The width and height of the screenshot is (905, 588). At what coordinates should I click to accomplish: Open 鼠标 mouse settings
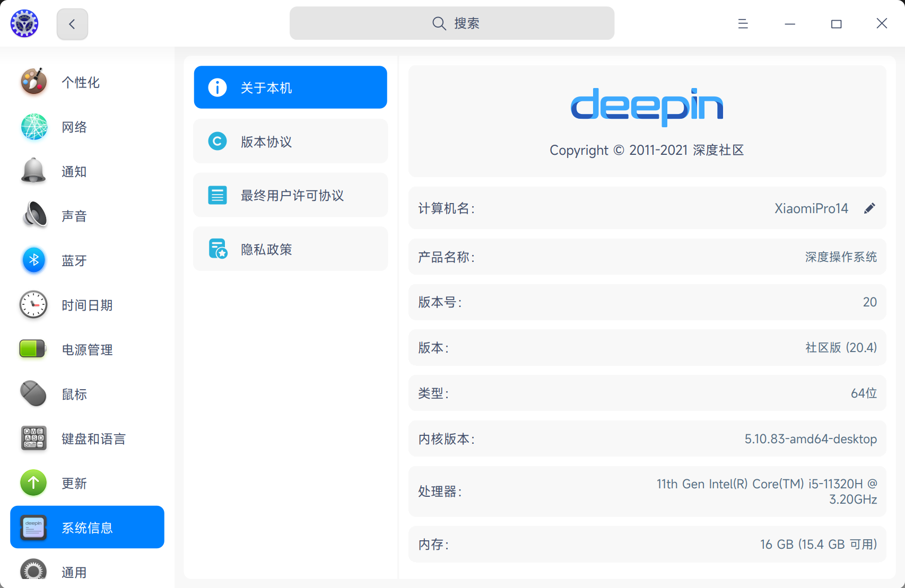pos(74,394)
